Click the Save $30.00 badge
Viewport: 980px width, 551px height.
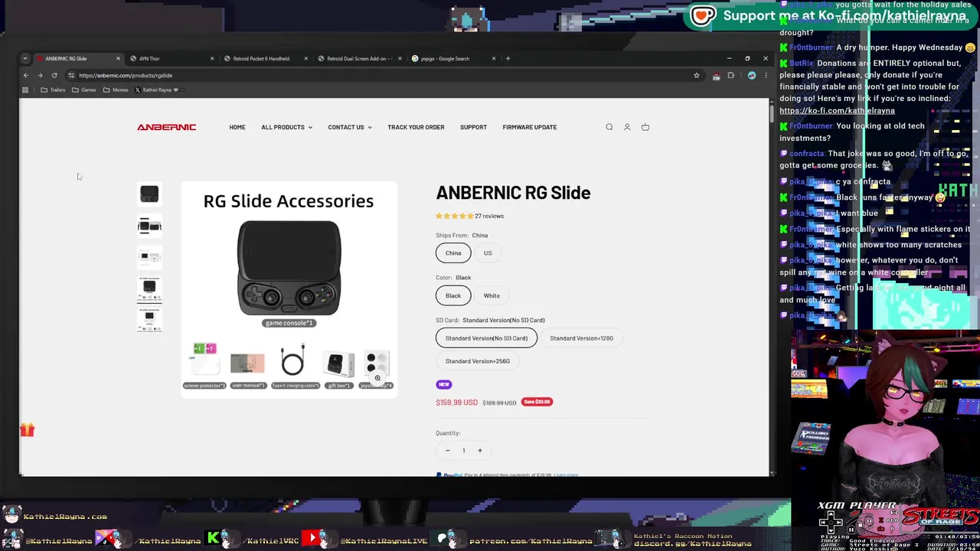pyautogui.click(x=537, y=402)
